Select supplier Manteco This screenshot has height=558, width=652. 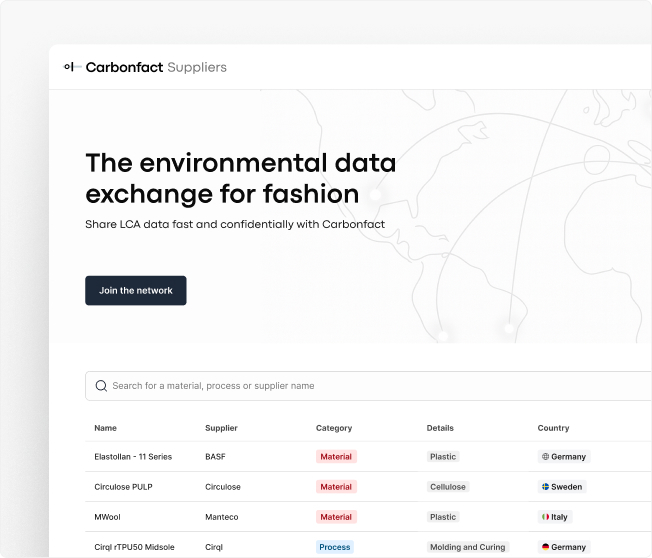[x=222, y=517]
